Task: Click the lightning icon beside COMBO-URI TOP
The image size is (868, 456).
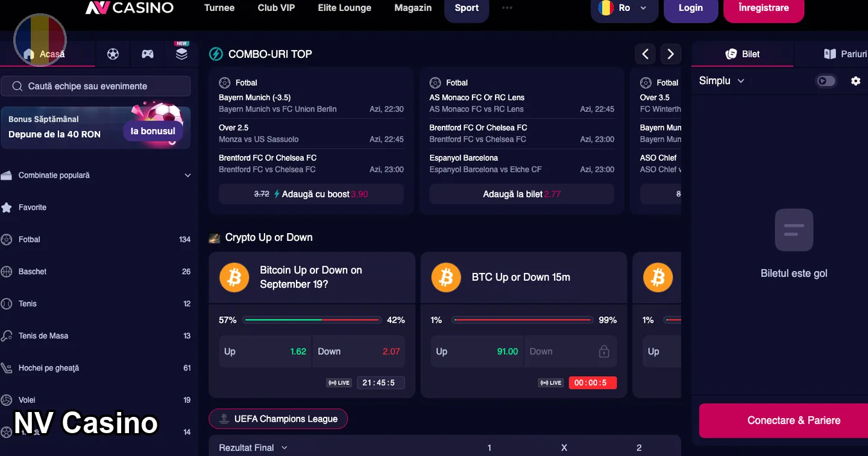Action: click(216, 54)
